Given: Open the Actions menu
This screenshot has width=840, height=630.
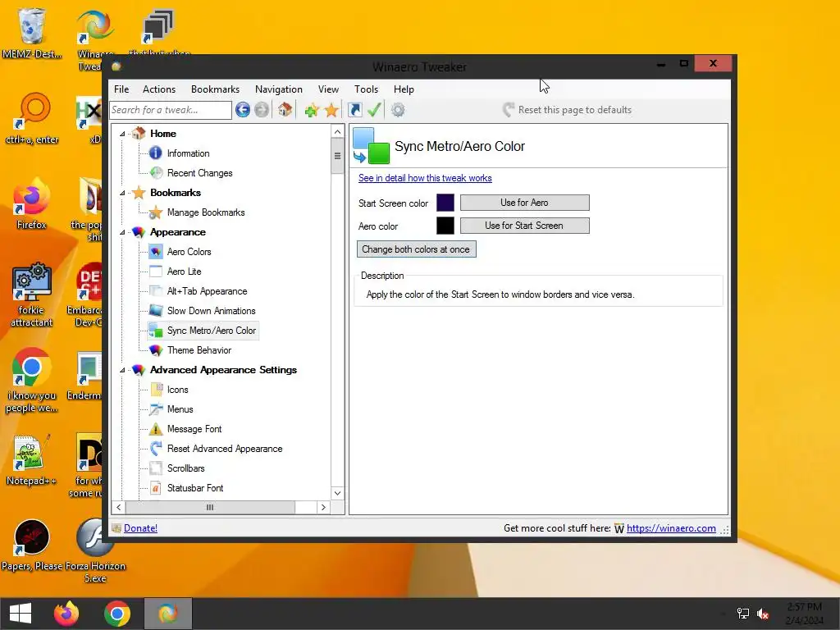Looking at the screenshot, I should coord(159,89).
